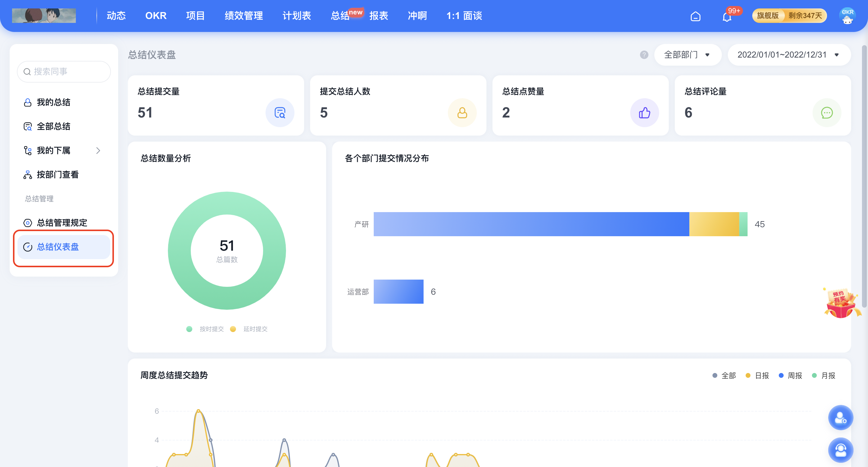Screen dimensions: 868x467
Task: Go to 动态 tab
Action: [116, 15]
